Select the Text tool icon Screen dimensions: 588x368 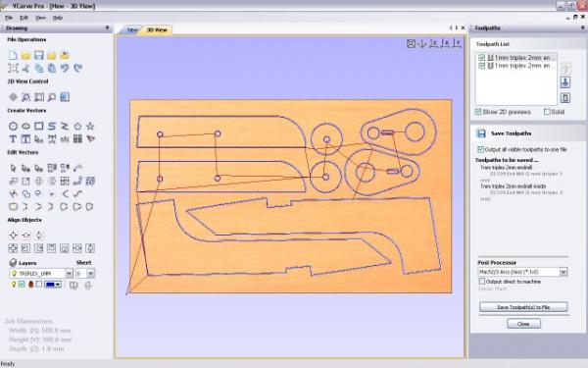[x=13, y=139]
